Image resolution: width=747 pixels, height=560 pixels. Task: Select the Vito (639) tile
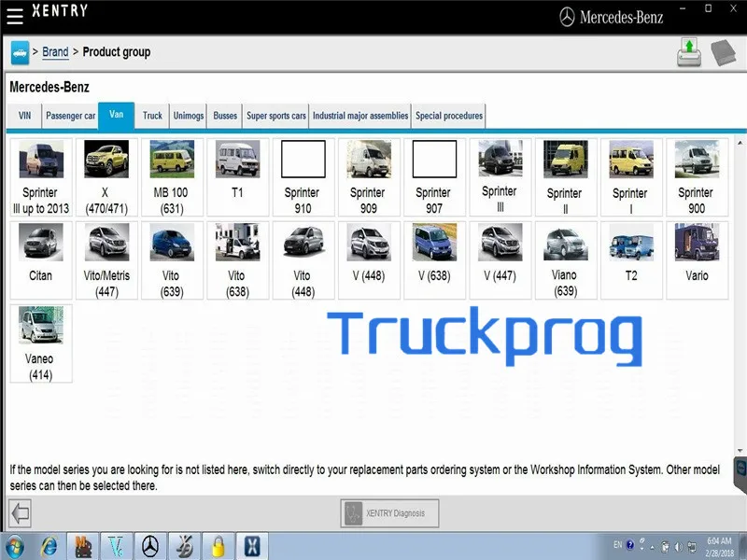coord(172,260)
